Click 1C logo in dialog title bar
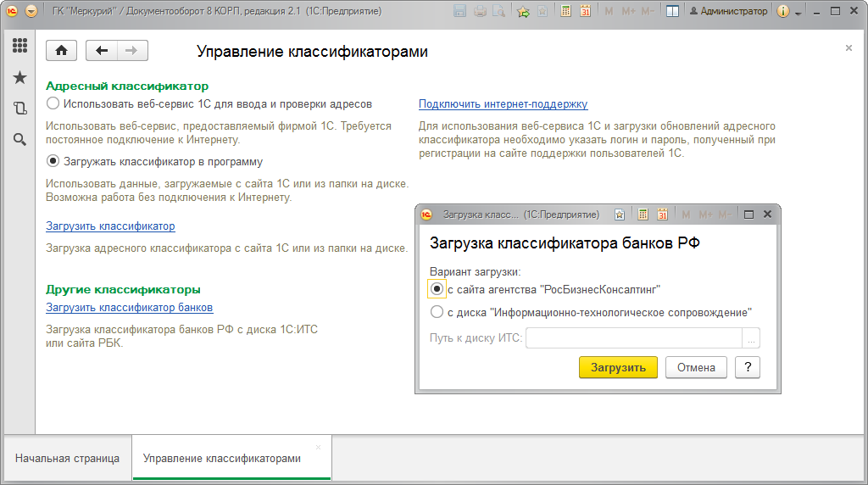Image resolution: width=868 pixels, height=485 pixels. 426,215
